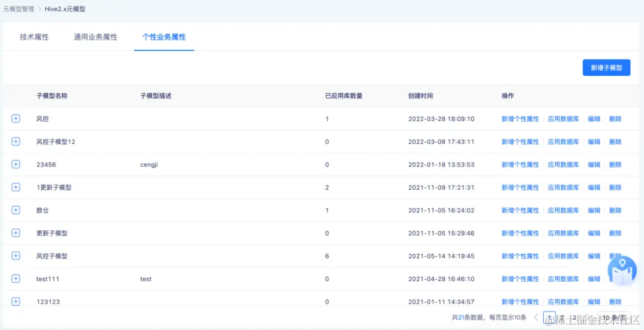The width and height of the screenshot is (644, 330).
Task: Click the 已应用库数量 column header
Action: pos(344,95)
